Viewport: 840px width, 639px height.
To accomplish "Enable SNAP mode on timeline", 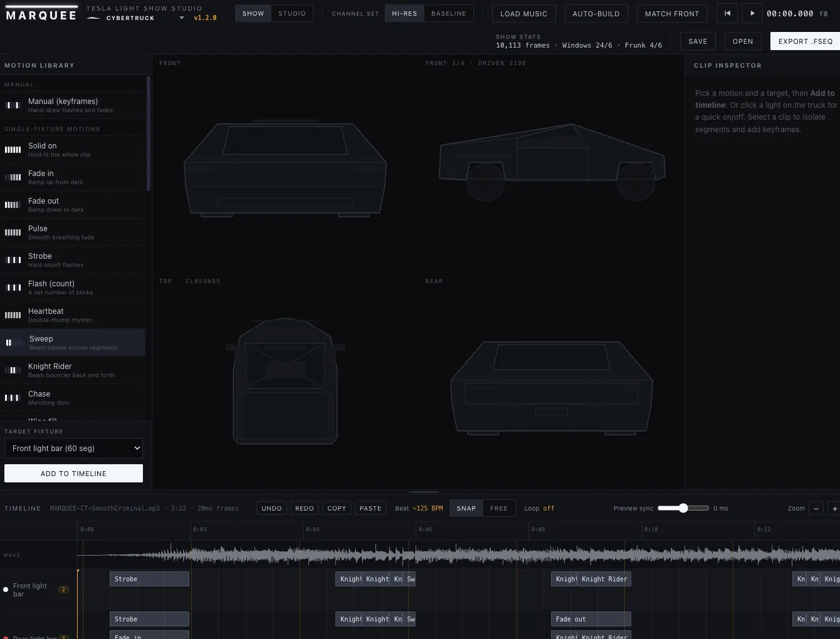I will tap(466, 508).
